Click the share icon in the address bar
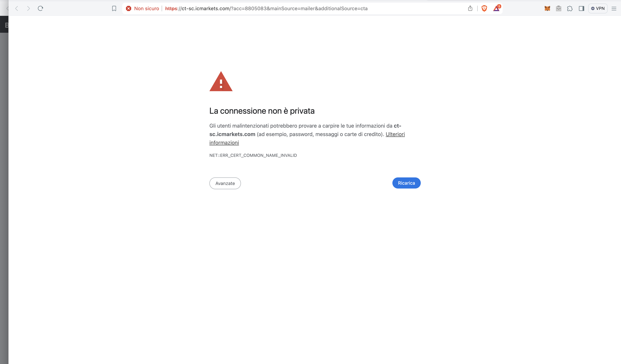Viewport: 621px width, 364px height. pyautogui.click(x=470, y=8)
